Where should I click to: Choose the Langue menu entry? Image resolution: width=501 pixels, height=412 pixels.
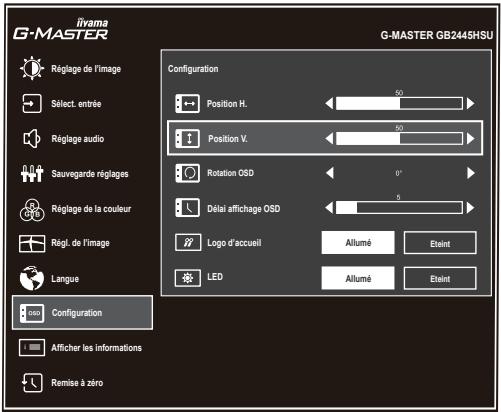[65, 279]
